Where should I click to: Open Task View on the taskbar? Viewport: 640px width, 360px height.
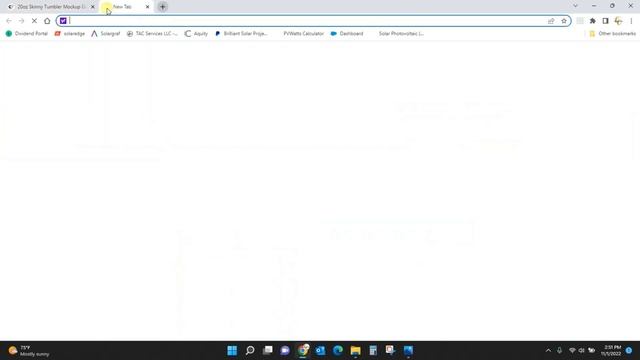[x=268, y=350]
